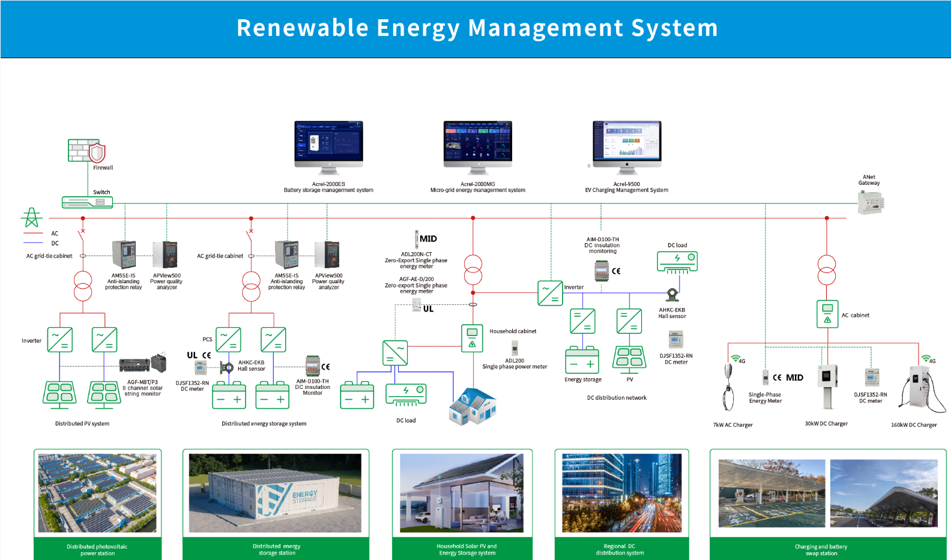
Task: Select the DJSF1352-RN meter below AHKC-EKB Hall sensor
Action: pos(676,340)
